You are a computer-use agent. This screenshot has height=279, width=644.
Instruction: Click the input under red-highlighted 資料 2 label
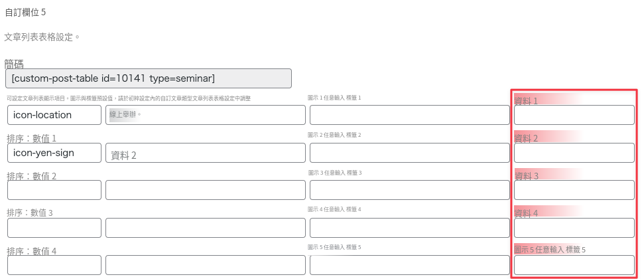coord(574,153)
